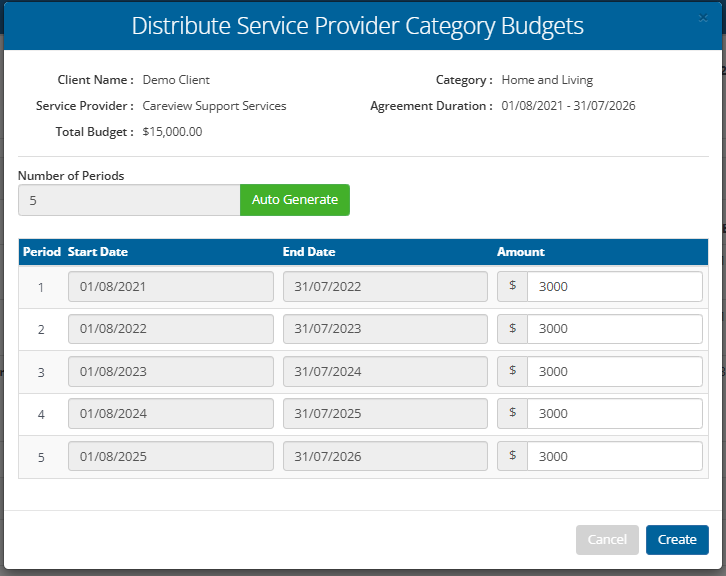Viewport: 726px width, 576px height.
Task: Focus end date 31/07/2024 in Period 3
Action: pos(385,372)
